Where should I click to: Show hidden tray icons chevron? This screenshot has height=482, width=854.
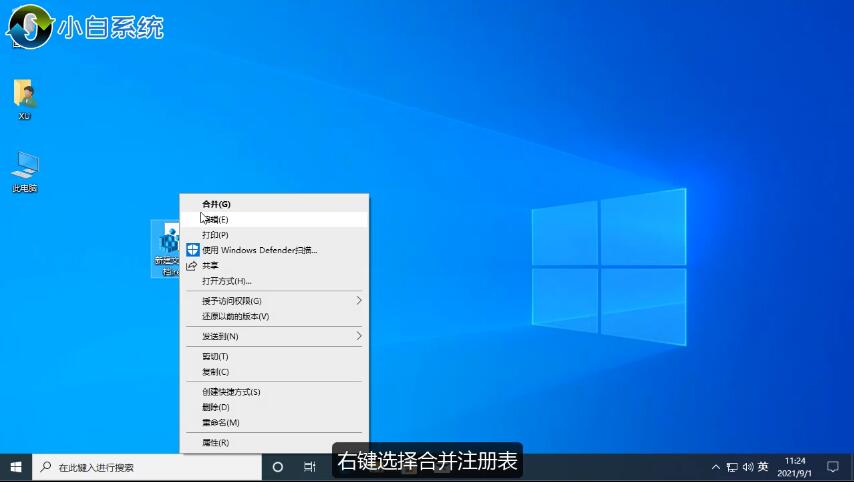pyautogui.click(x=716, y=467)
